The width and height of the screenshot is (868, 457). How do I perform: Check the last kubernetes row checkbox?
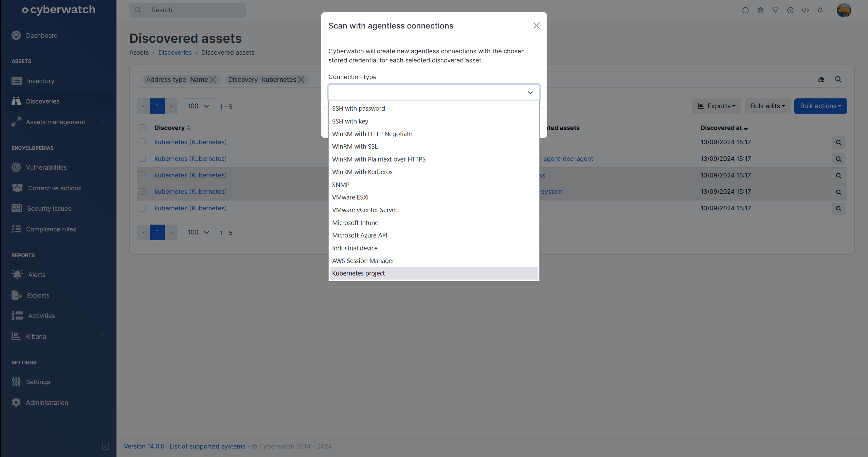tap(142, 208)
